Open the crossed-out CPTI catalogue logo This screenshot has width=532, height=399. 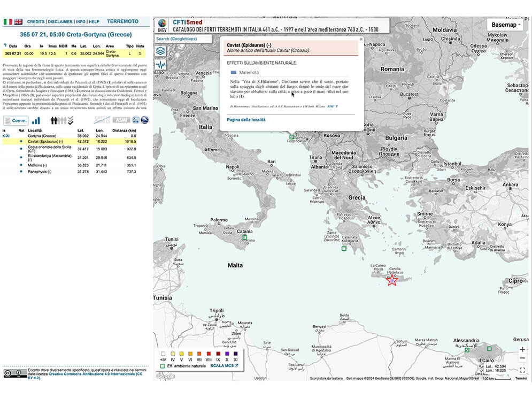pos(102,120)
